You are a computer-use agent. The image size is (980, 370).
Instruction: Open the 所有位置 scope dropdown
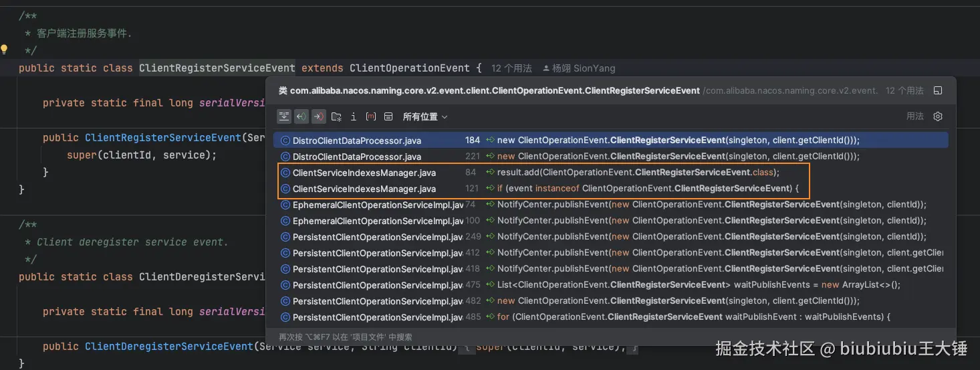(x=425, y=116)
